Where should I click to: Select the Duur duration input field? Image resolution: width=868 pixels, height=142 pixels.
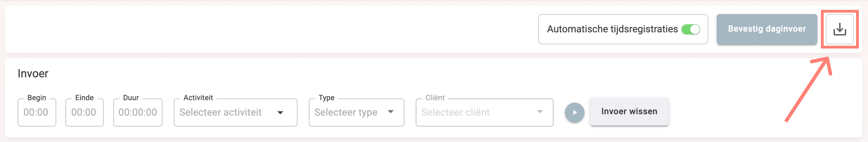click(x=138, y=112)
